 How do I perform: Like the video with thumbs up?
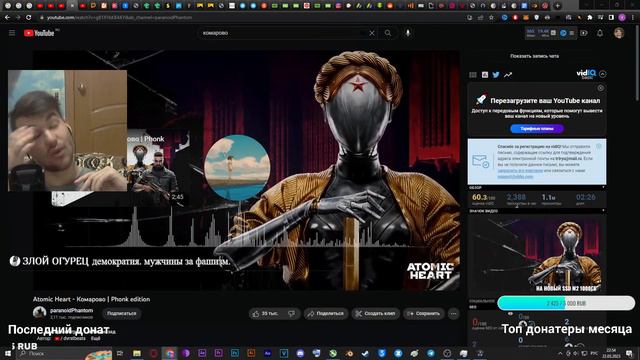265,313
